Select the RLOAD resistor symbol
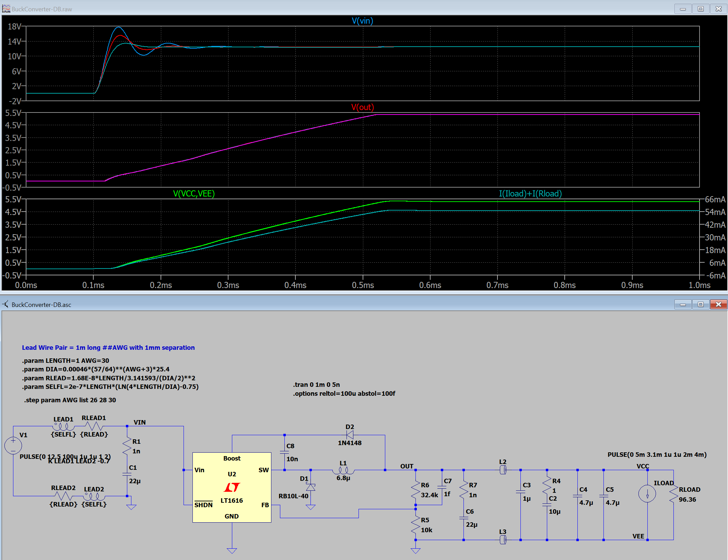This screenshot has height=560, width=728. click(673, 495)
